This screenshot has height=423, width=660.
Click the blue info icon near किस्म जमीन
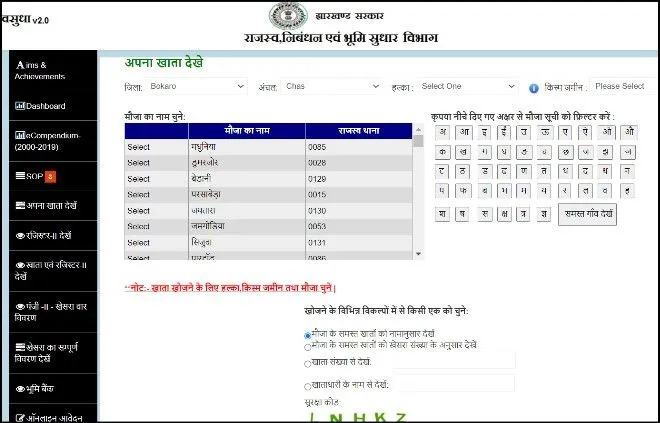[534, 88]
